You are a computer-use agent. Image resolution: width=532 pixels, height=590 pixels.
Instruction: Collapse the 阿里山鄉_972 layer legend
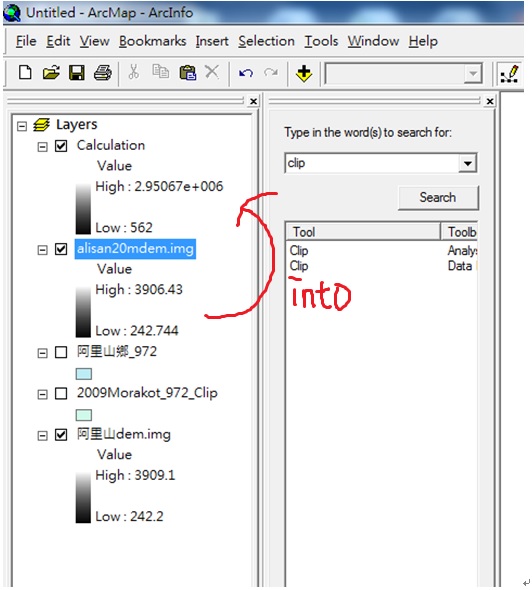click(x=43, y=353)
